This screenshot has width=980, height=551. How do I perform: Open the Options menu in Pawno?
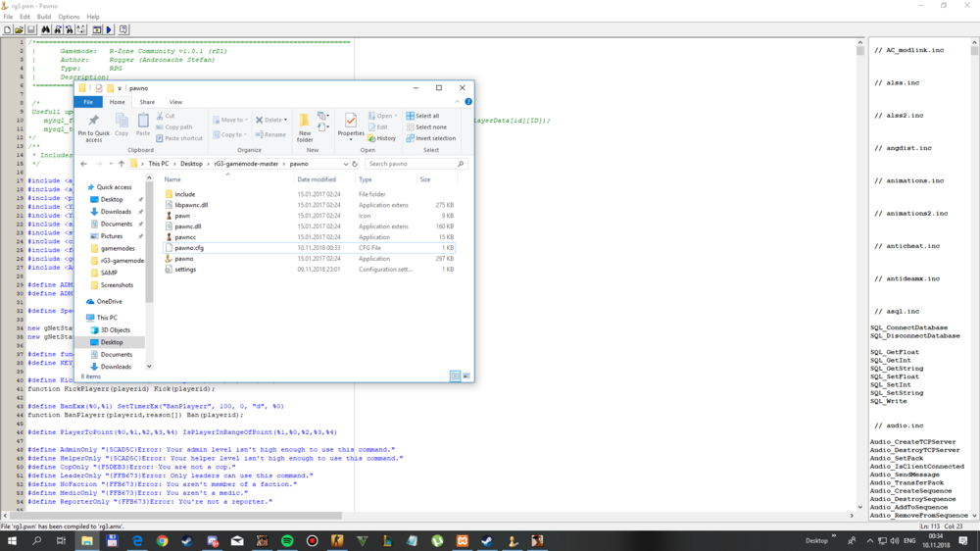[x=69, y=17]
